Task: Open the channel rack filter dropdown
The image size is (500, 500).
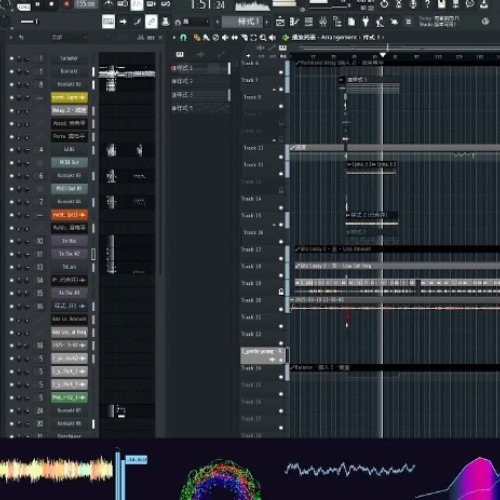Action: [x=68, y=37]
